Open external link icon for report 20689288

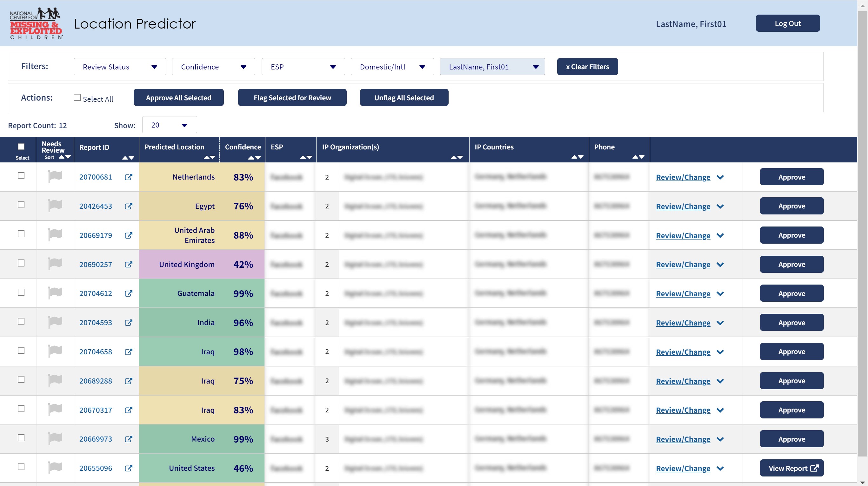pos(128,381)
